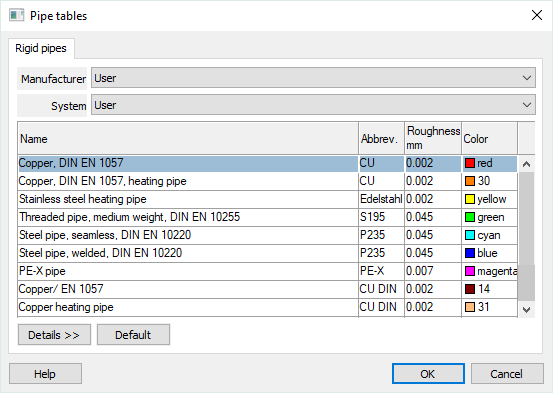Click the yellow color swatch
Viewport: 553px width, 393px height.
point(470,199)
